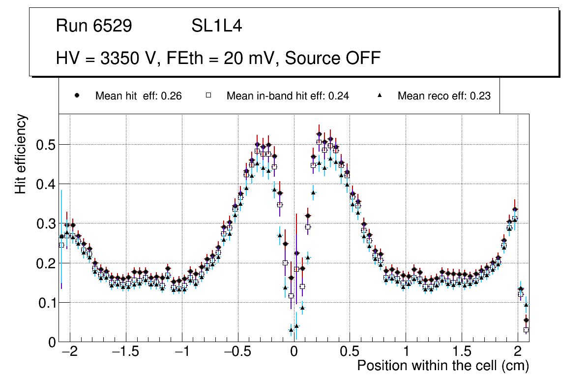Image resolution: width=588 pixels, height=380 pixels.
Task: Click the black triangle legend marker
Action: (380, 95)
